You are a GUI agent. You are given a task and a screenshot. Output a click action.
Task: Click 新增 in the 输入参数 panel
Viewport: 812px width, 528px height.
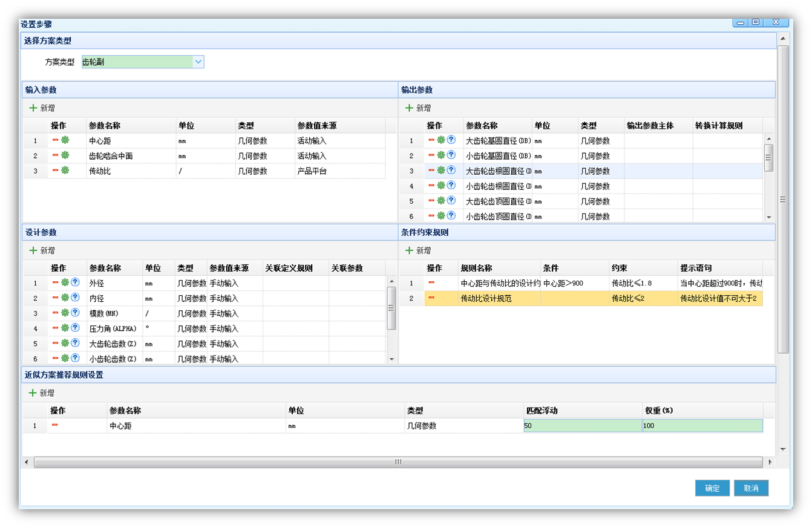tap(42, 108)
